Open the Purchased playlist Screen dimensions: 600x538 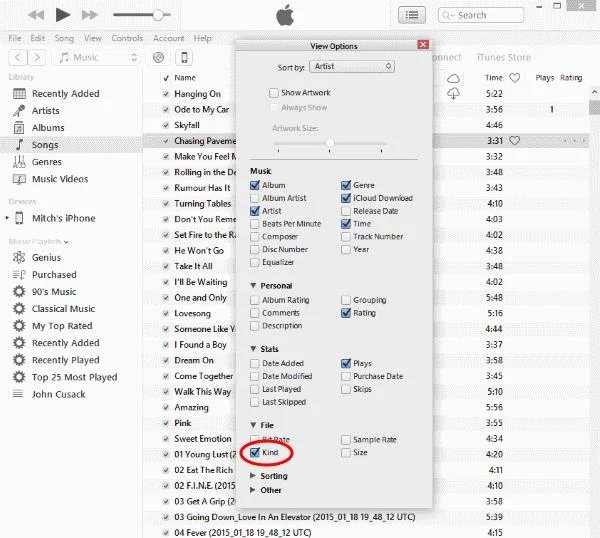tap(54, 275)
